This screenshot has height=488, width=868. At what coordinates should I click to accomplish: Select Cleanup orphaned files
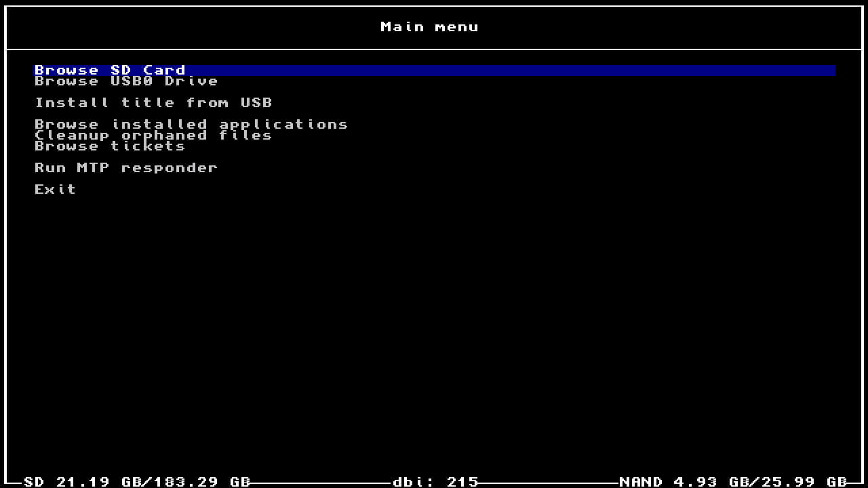coord(153,136)
